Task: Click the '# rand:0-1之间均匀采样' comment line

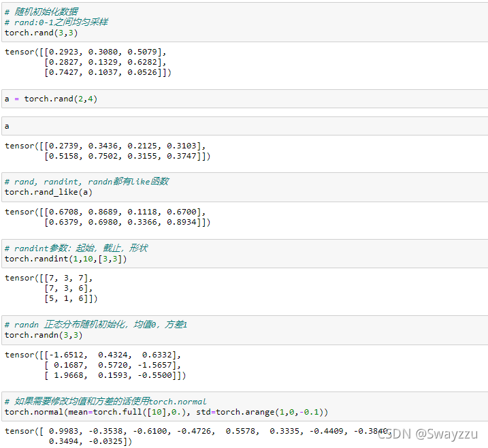Action: pyautogui.click(x=56, y=22)
